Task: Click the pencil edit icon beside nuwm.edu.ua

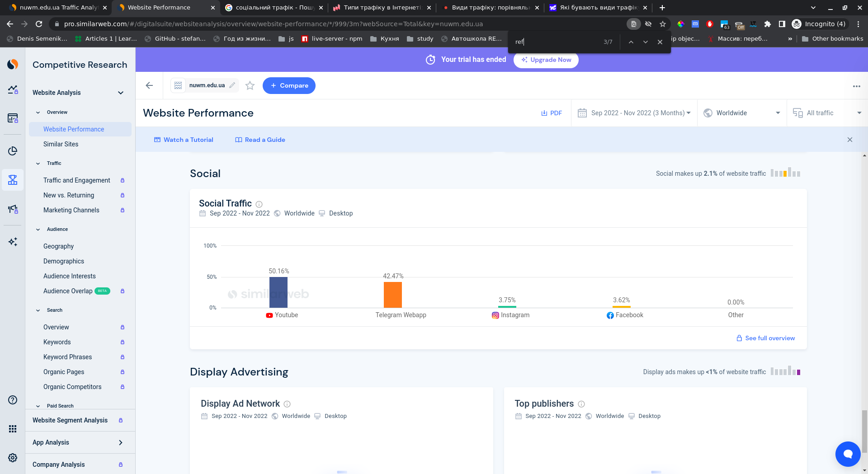Action: [x=232, y=85]
